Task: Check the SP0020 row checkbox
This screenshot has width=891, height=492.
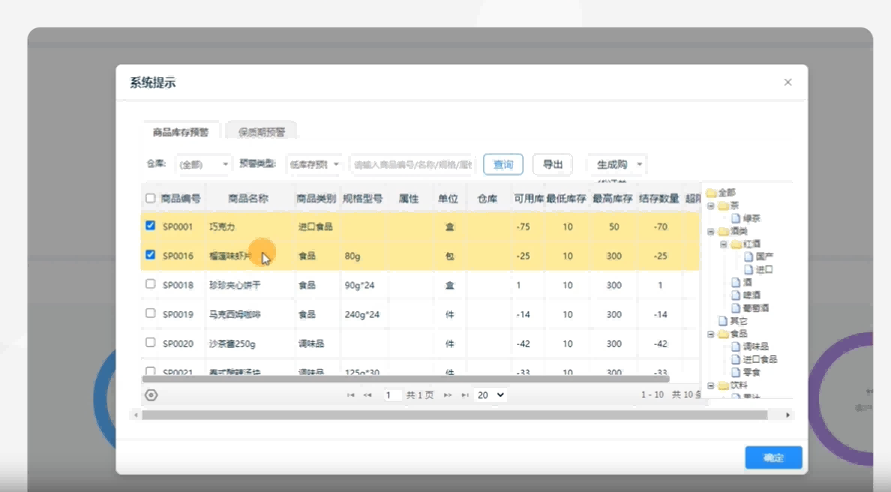Action: (x=150, y=343)
